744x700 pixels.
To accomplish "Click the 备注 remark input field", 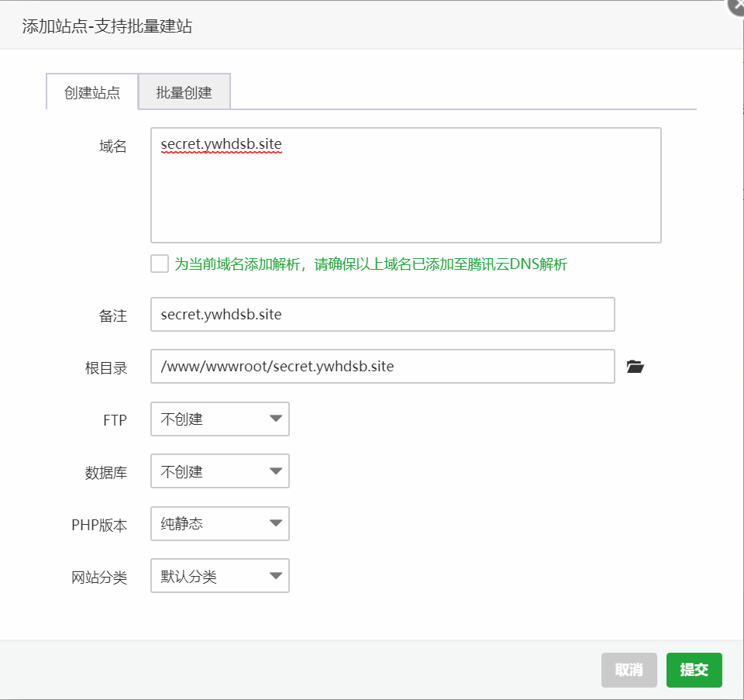I will [x=382, y=314].
